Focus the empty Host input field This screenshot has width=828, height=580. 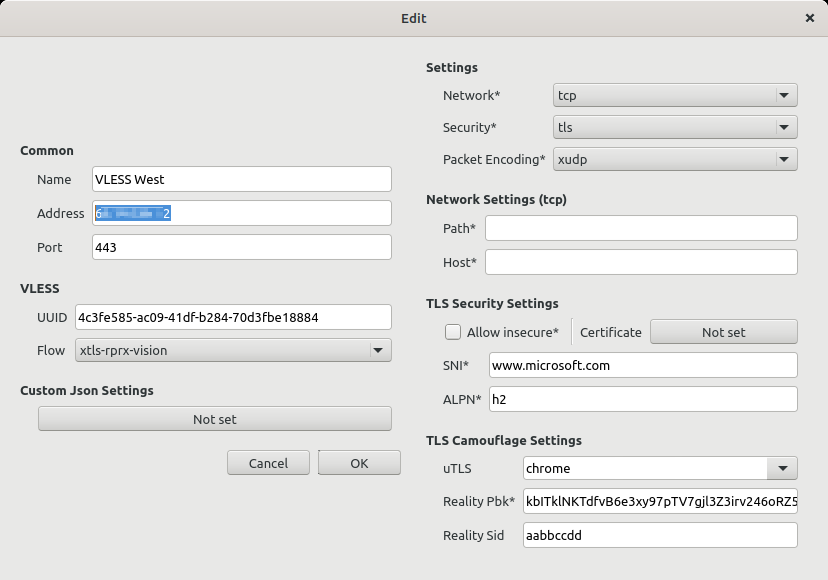pyautogui.click(x=641, y=263)
